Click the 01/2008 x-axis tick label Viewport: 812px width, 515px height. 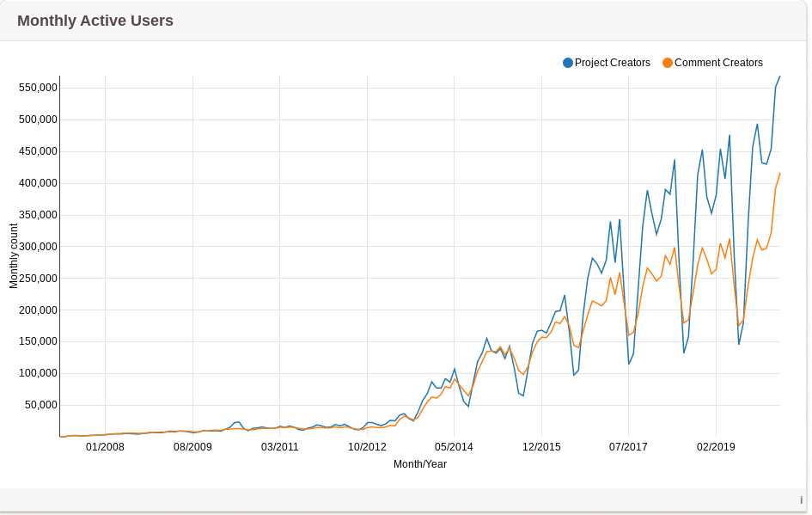point(105,447)
